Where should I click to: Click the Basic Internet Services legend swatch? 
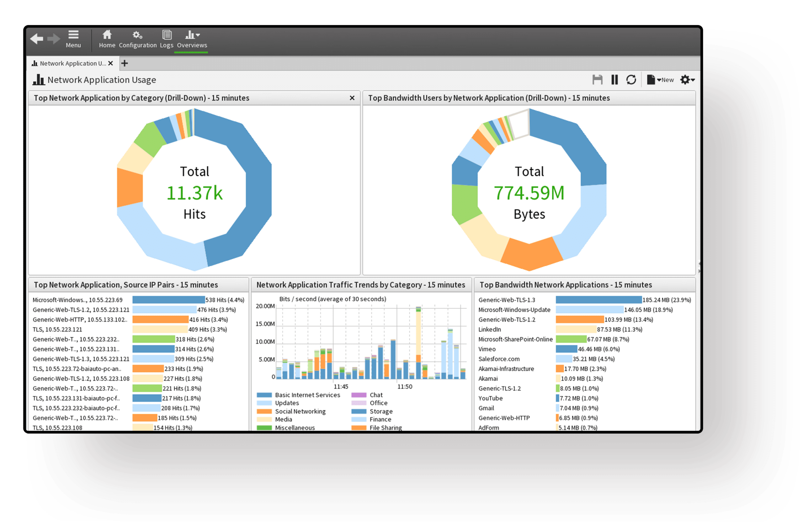[264, 395]
